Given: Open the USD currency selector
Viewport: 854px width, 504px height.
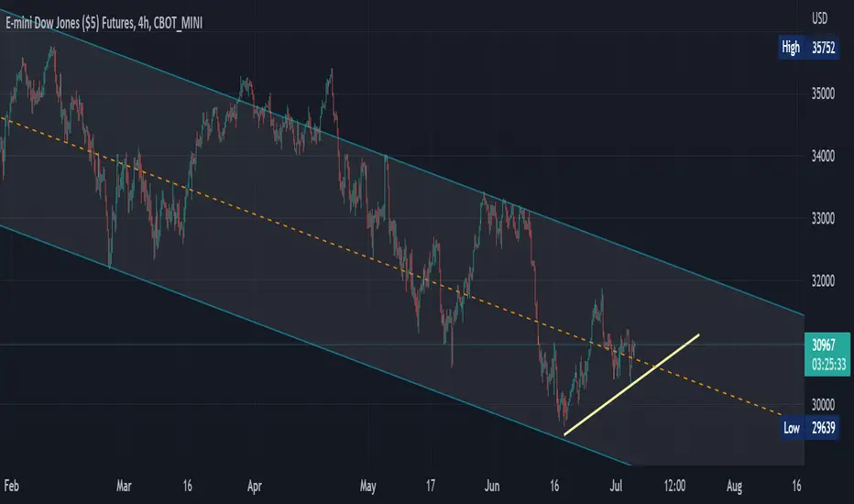Looking at the screenshot, I should [x=820, y=18].
